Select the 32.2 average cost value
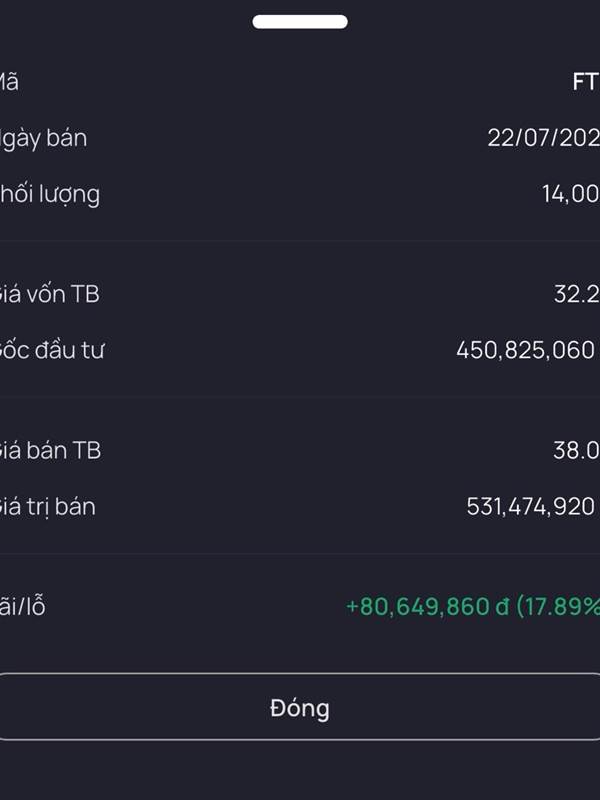600x800 pixels. point(576,294)
